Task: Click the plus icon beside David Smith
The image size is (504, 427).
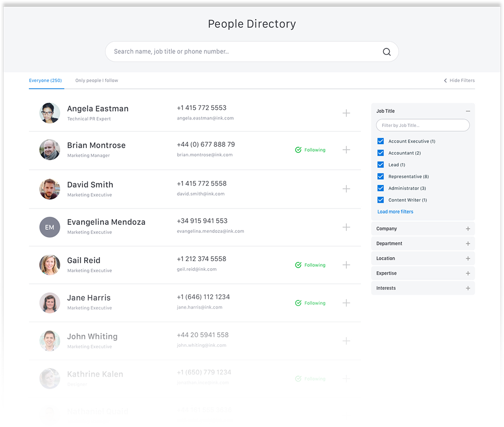Action: tap(346, 189)
